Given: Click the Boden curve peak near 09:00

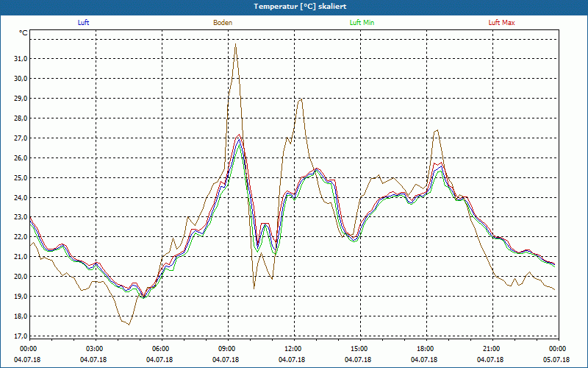Looking at the screenshot, I should (x=235, y=44).
